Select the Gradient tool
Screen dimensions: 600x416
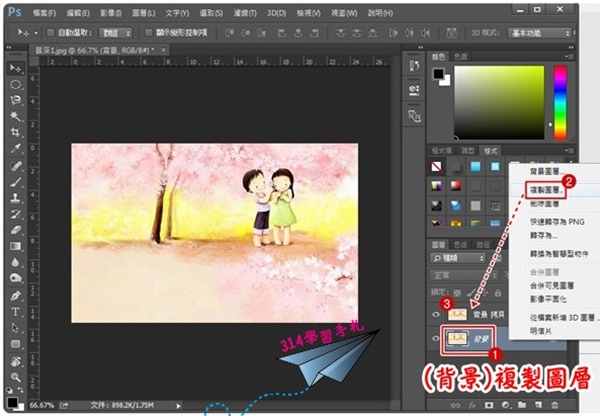click(15, 246)
